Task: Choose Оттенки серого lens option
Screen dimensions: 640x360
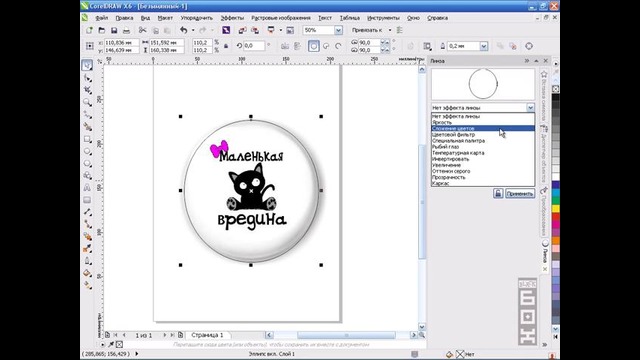Action: click(483, 171)
